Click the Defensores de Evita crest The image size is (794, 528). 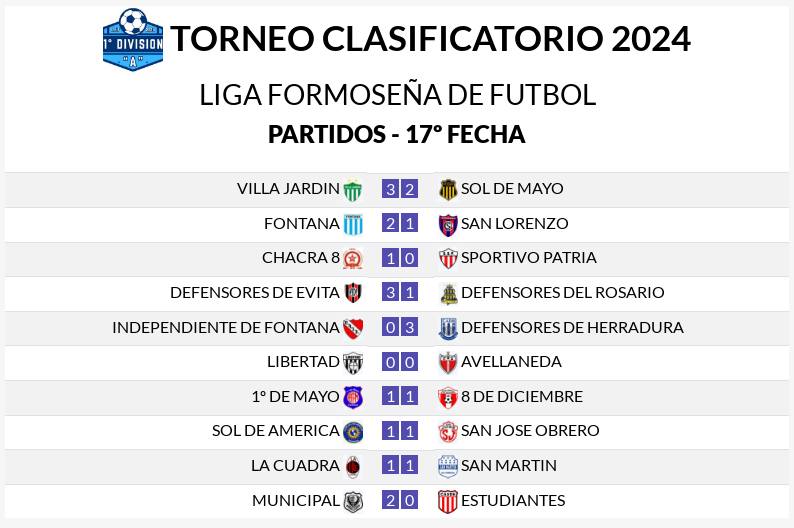click(353, 293)
